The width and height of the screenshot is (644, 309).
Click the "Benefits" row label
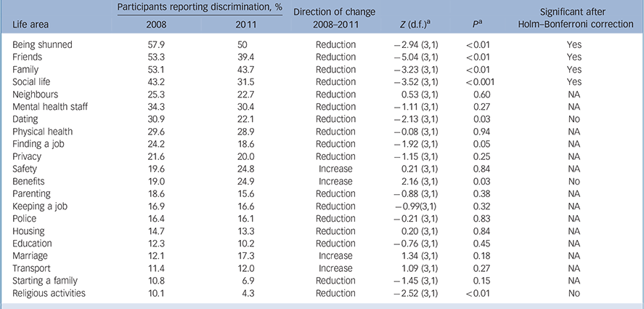(30, 182)
